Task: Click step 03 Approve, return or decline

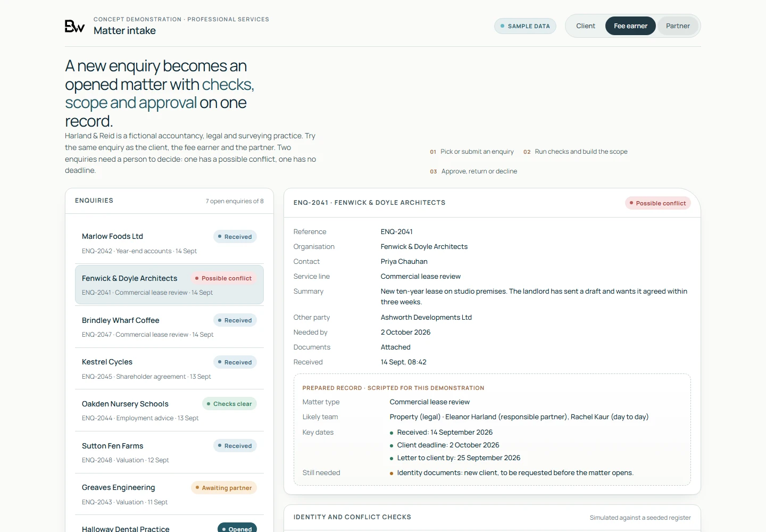Action: click(473, 171)
